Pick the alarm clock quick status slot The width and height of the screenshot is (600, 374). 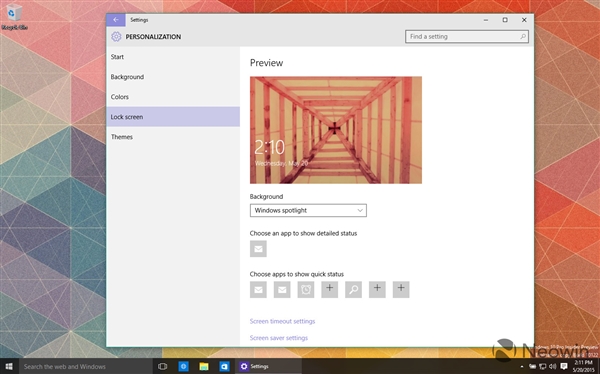(306, 290)
